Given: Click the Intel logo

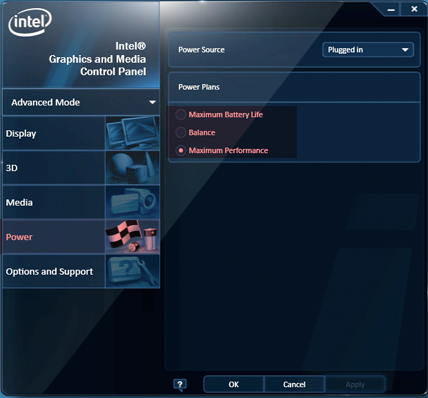Looking at the screenshot, I should pos(30,22).
